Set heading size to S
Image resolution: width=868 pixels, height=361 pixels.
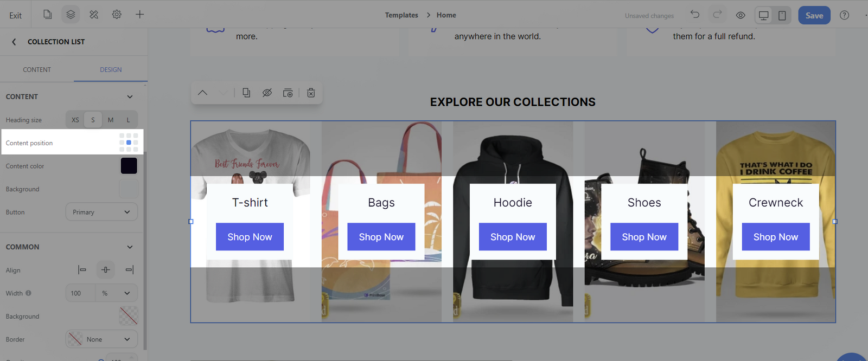(93, 120)
